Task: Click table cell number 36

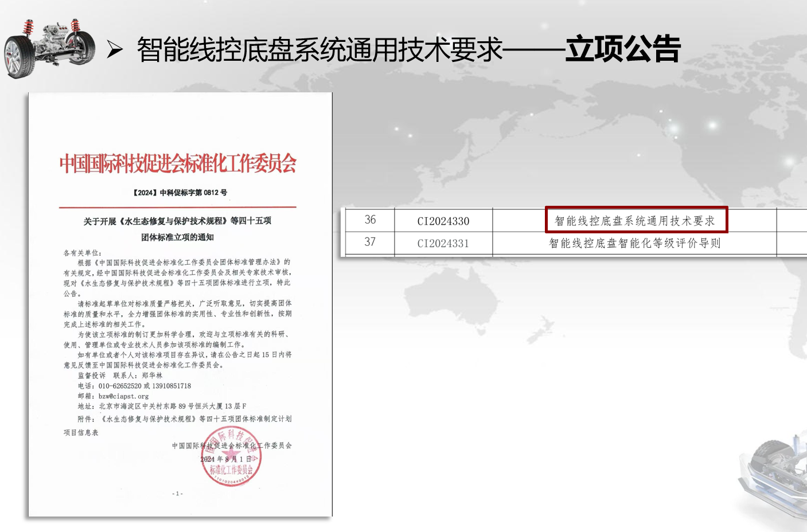Action: pyautogui.click(x=371, y=220)
